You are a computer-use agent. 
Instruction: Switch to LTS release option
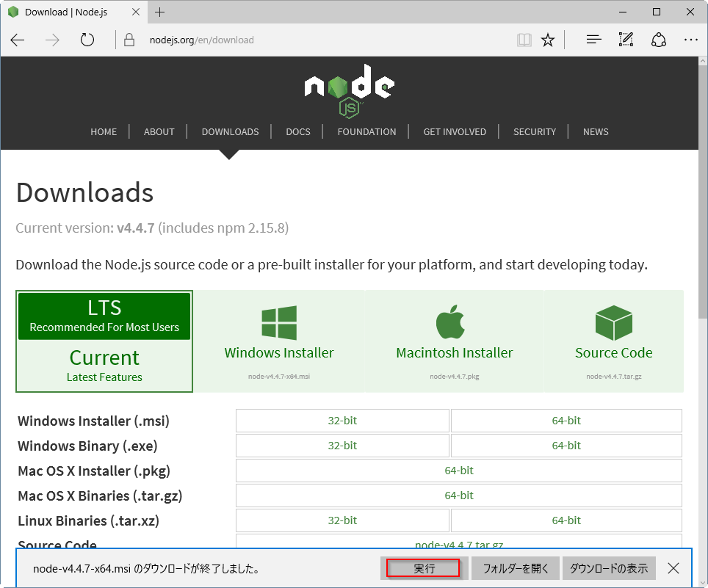(104, 316)
